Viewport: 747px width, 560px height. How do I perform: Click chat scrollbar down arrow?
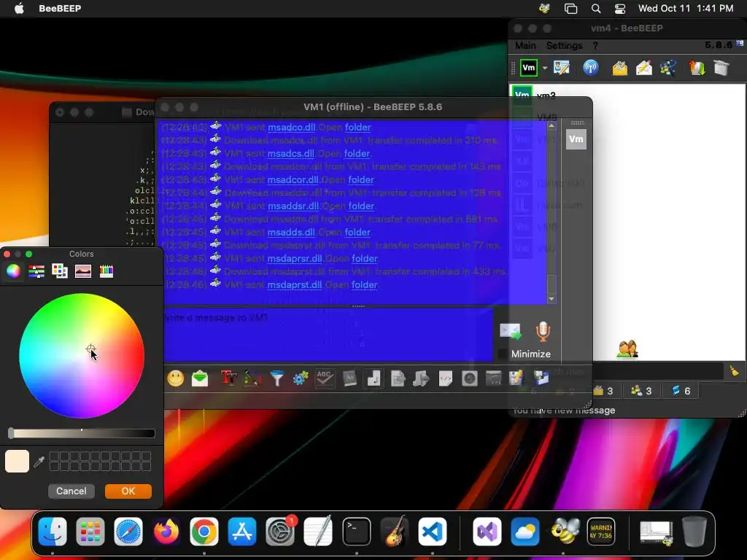[x=551, y=299]
